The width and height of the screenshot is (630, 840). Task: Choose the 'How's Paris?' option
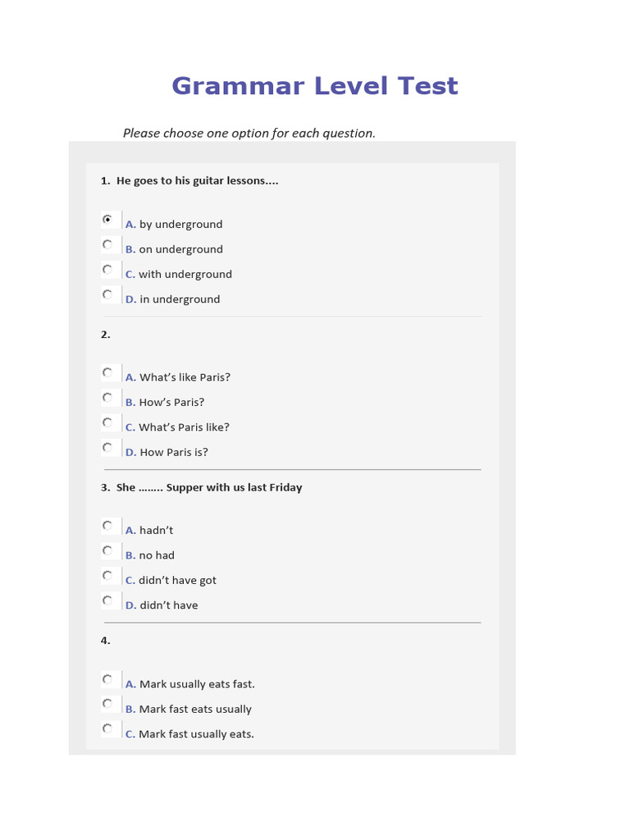point(107,397)
